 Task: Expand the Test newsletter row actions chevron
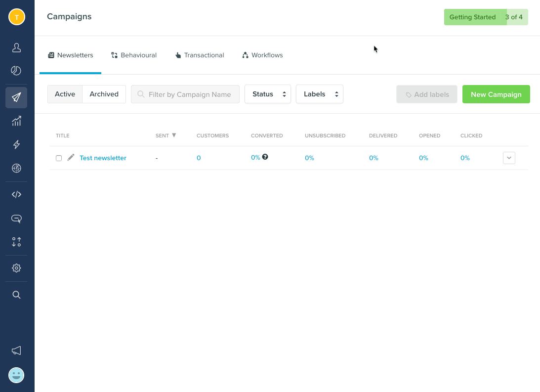click(509, 158)
